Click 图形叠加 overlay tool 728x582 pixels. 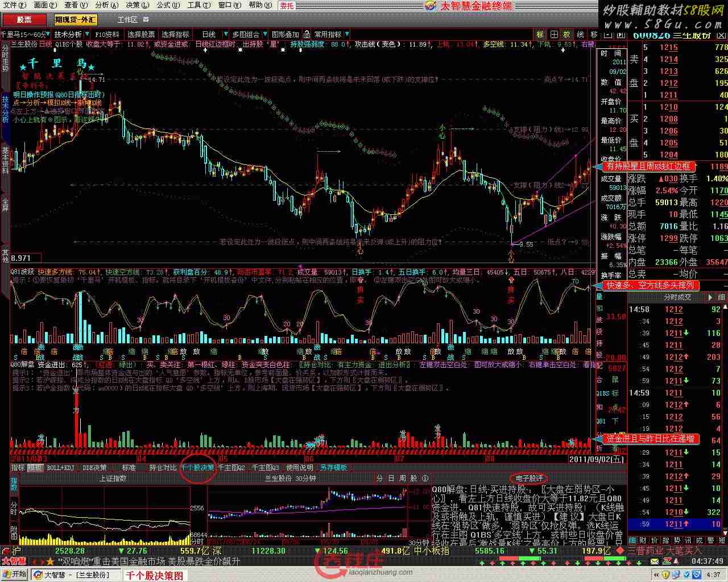point(285,35)
